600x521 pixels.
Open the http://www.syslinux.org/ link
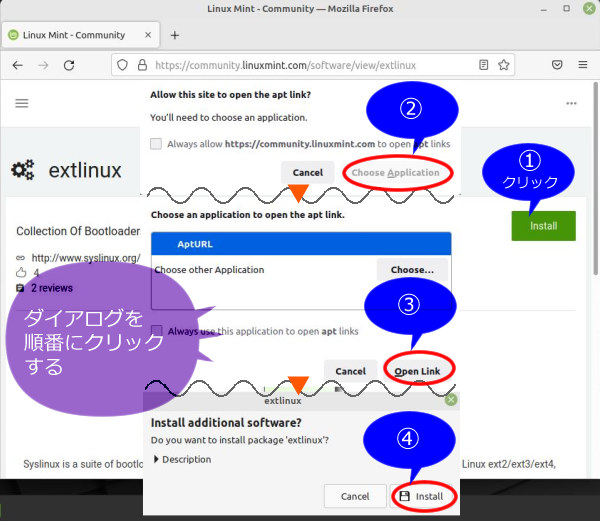pos(86,258)
